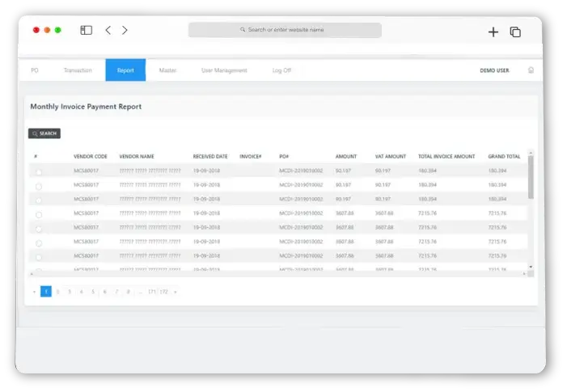Switch to the Report tab
Viewport: 567px width, 392px height.
(125, 70)
